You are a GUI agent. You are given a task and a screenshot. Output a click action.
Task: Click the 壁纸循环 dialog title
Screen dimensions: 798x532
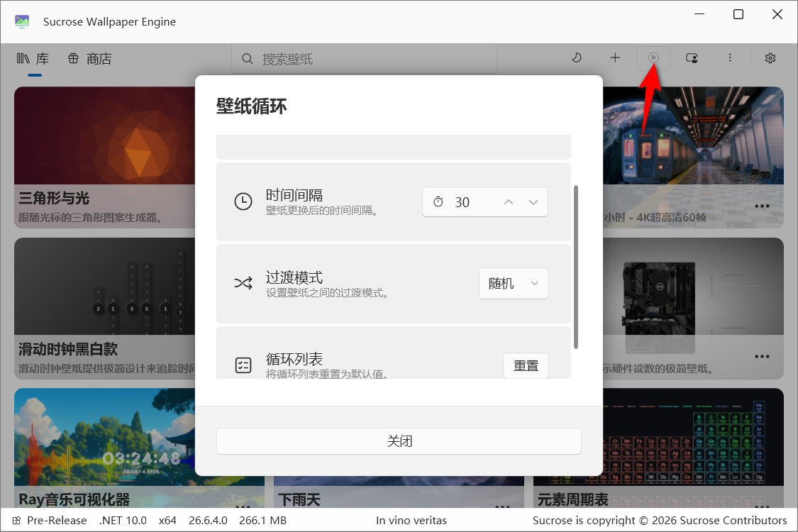click(251, 106)
